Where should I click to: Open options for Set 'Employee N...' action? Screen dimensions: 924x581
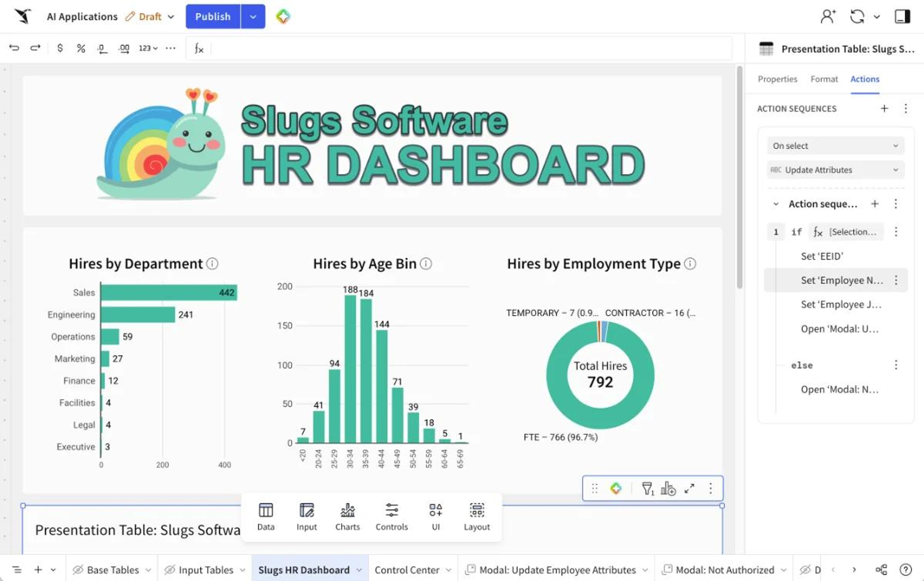896,280
